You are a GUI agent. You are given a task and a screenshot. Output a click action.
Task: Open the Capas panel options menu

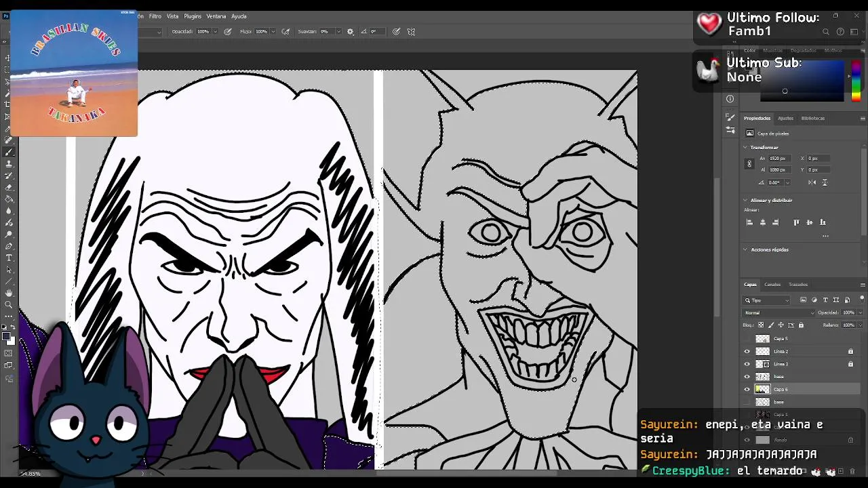[863, 285]
